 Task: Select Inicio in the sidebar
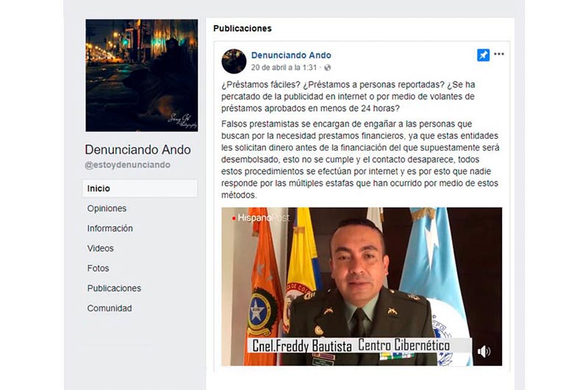click(140, 188)
